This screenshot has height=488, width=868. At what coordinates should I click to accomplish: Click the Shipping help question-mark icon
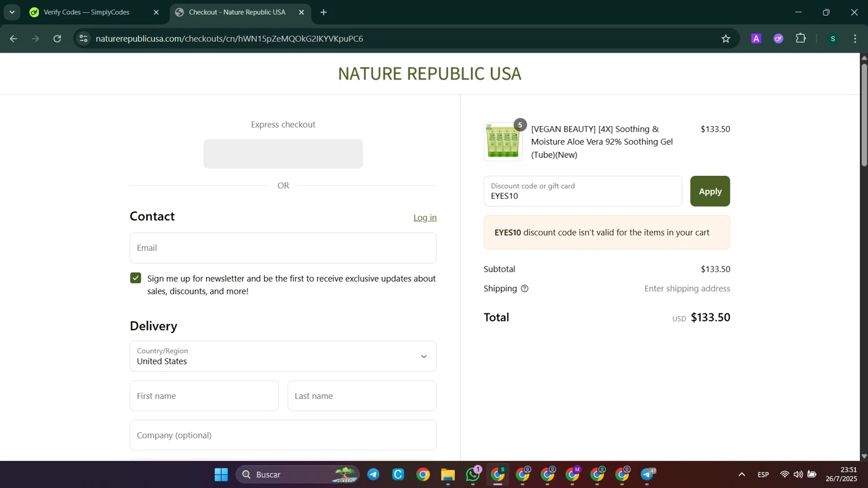pos(524,289)
